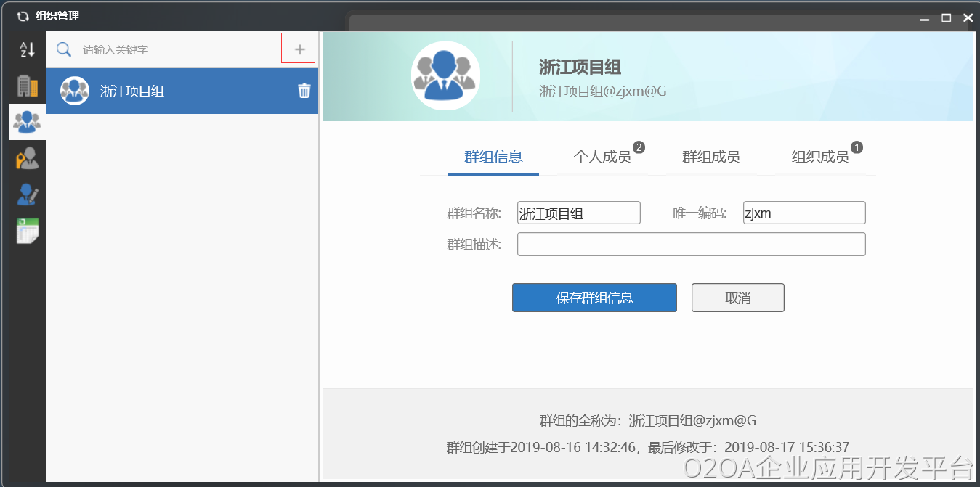The height and width of the screenshot is (487, 980).
Task: Select the group management sidebar icon
Action: 27,121
